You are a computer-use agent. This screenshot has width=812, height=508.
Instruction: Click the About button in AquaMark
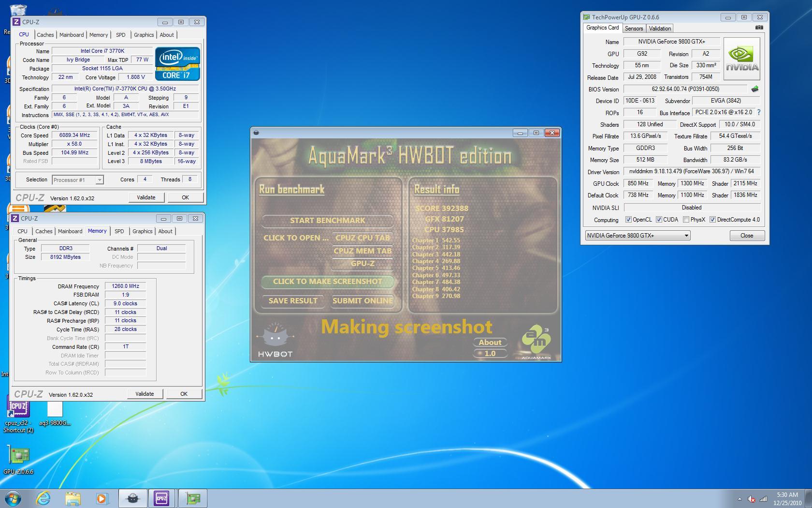490,343
